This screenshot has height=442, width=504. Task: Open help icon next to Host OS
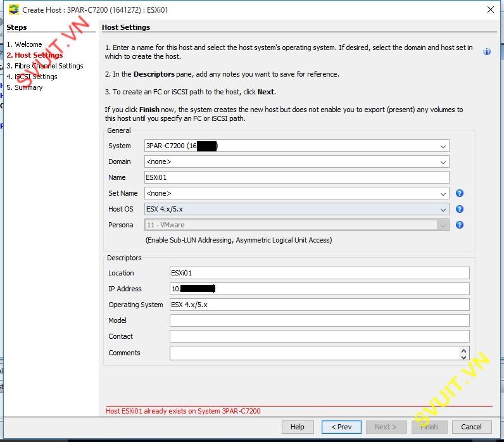coord(460,209)
